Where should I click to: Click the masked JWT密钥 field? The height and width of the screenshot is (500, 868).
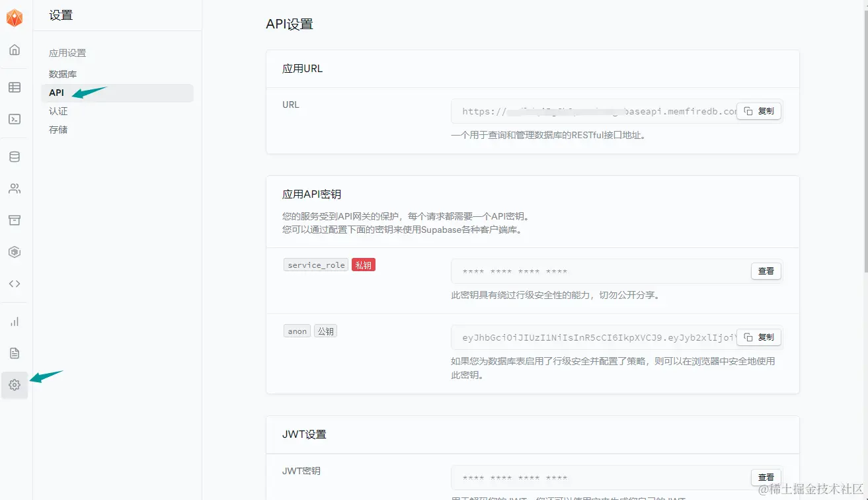(x=617, y=478)
